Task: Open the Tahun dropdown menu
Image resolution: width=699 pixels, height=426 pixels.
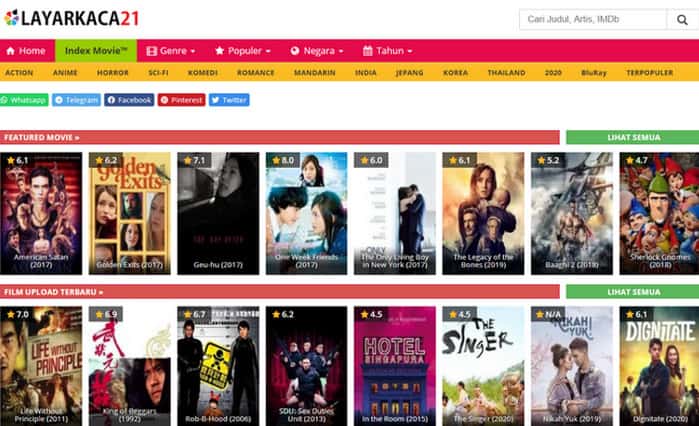Action: click(388, 51)
